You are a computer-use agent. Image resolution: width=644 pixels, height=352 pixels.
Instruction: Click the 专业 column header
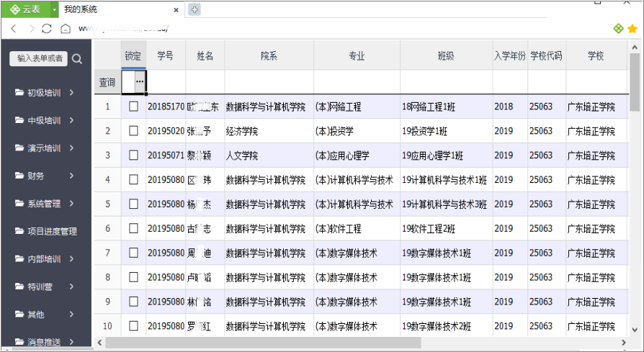click(357, 55)
